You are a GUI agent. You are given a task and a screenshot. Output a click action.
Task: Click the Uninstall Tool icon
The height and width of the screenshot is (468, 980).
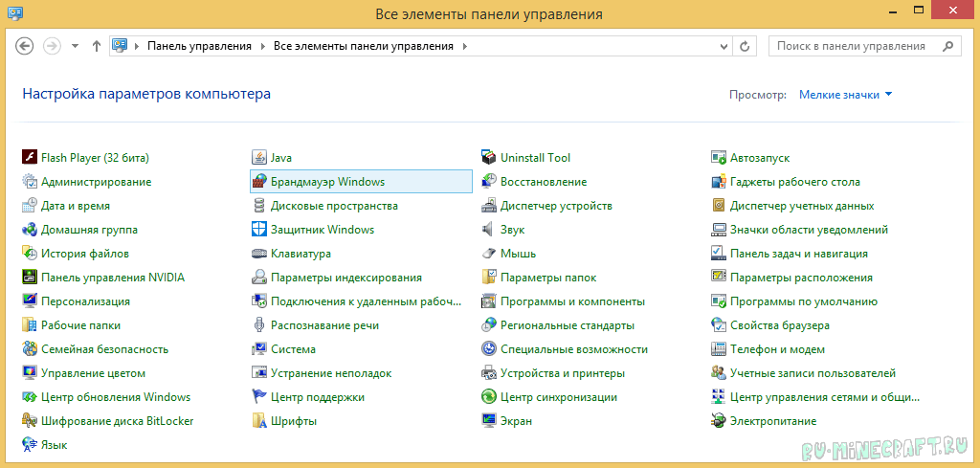[489, 158]
